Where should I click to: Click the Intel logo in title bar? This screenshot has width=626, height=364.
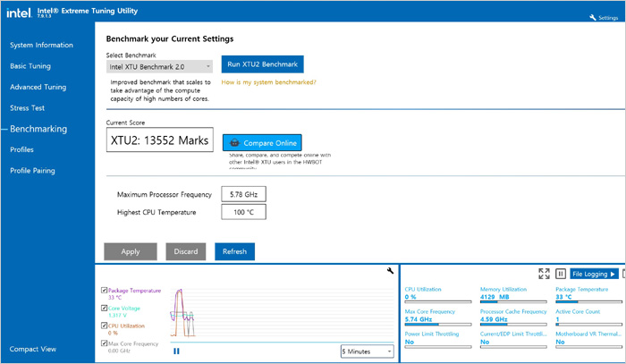coord(19,13)
